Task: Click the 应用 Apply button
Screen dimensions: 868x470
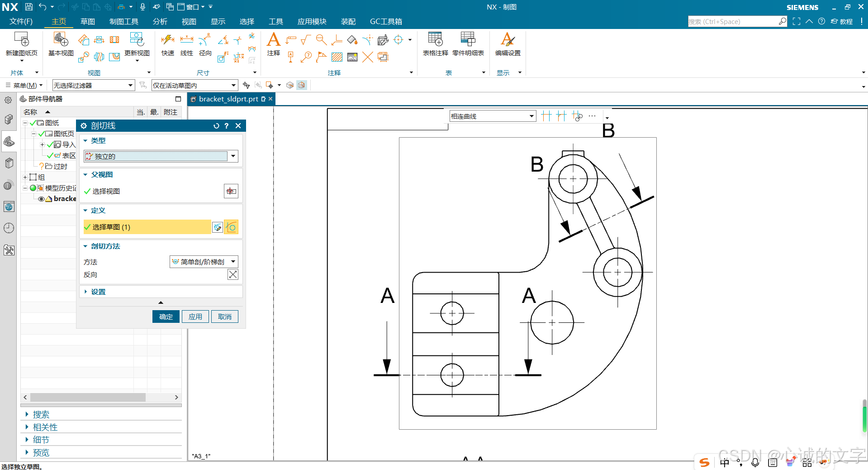Action: point(195,317)
